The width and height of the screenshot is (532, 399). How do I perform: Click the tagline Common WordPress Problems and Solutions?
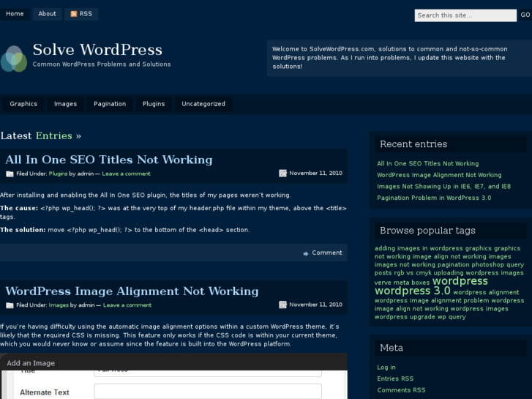(102, 64)
